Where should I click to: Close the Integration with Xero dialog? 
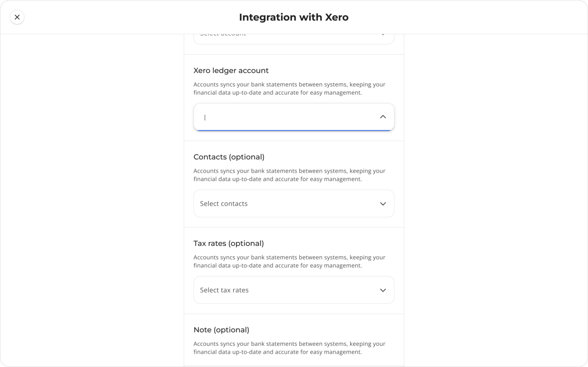[x=17, y=17]
